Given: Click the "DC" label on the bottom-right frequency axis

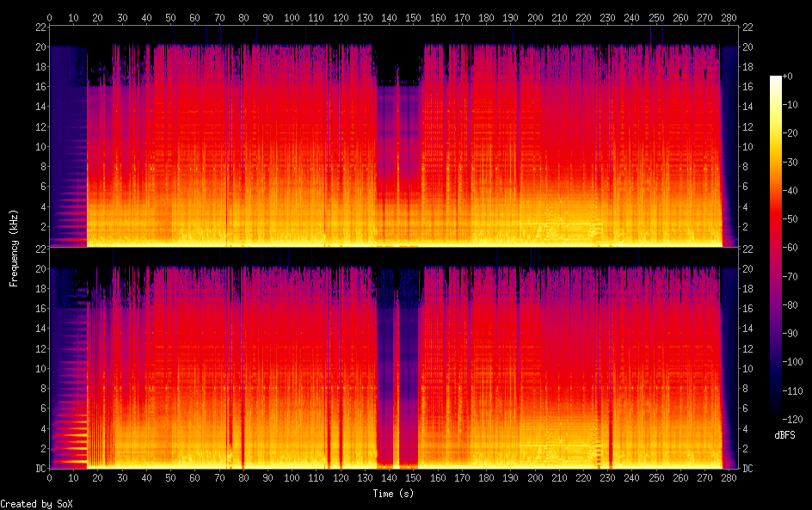Looking at the screenshot, I should click(748, 469).
